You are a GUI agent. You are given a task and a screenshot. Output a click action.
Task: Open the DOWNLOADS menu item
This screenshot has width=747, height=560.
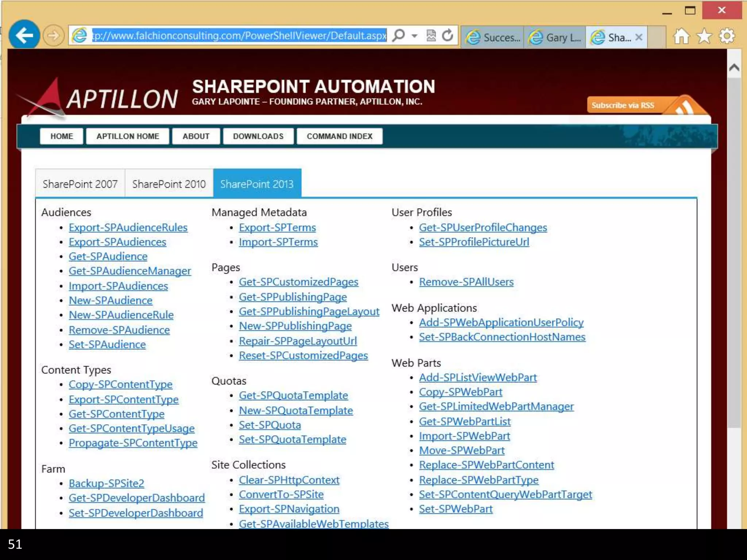(x=258, y=136)
